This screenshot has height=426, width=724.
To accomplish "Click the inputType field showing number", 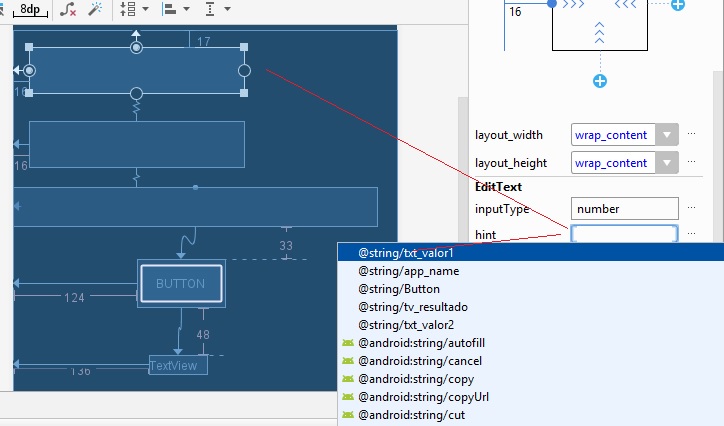I will click(624, 209).
